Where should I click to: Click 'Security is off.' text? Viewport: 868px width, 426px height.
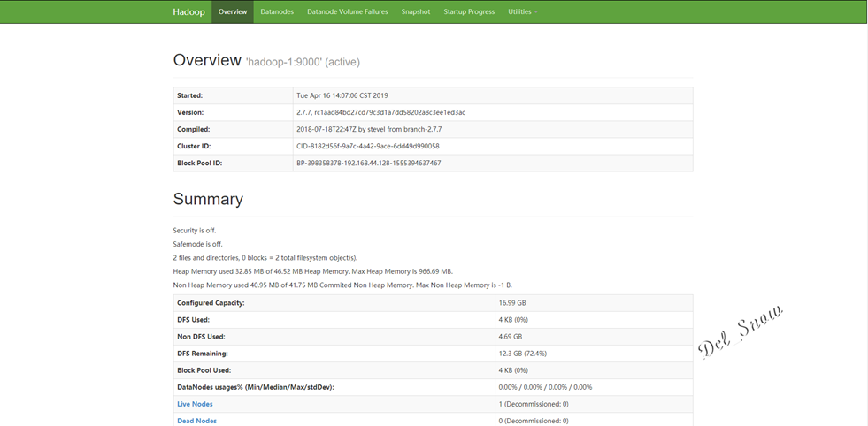point(195,231)
